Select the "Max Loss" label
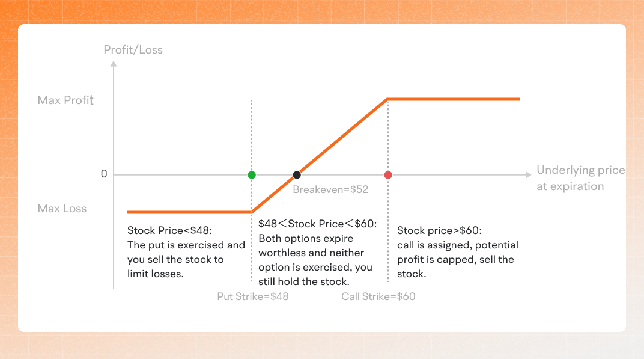Image resolution: width=644 pixels, height=359 pixels. click(62, 209)
